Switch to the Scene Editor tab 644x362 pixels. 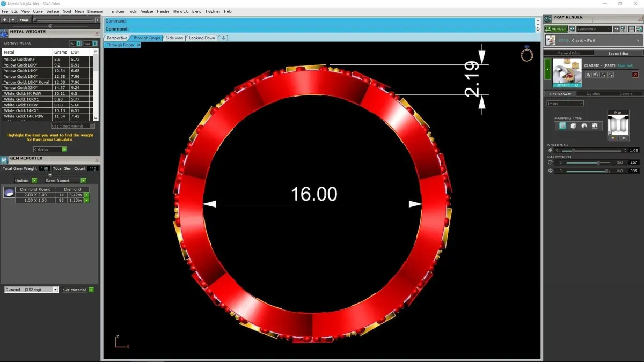click(618, 53)
